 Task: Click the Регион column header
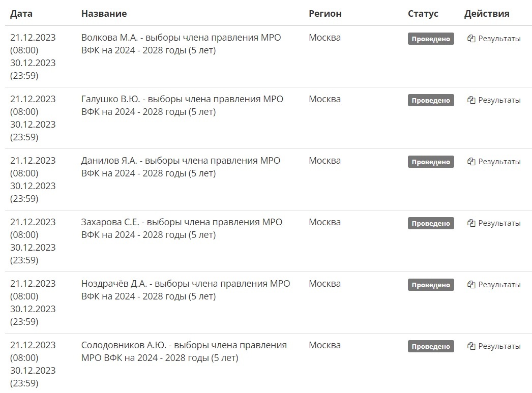coord(325,14)
